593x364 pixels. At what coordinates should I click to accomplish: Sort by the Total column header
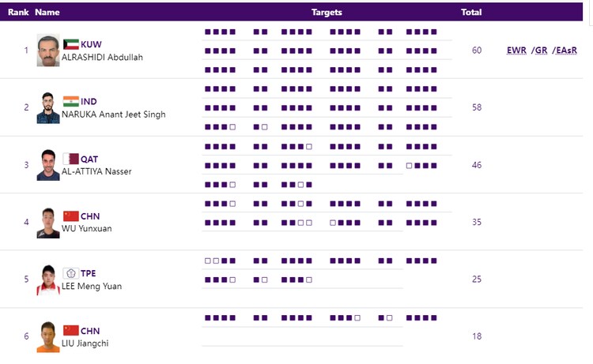tap(471, 13)
